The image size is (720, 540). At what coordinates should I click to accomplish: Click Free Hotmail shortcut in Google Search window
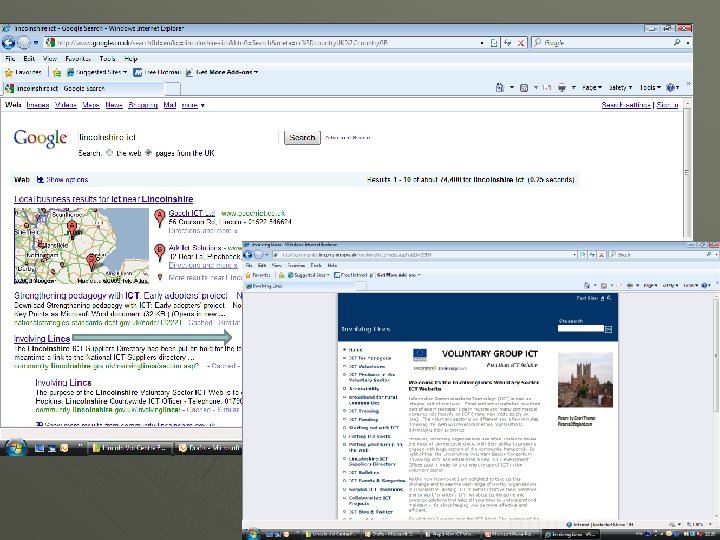tap(157, 72)
